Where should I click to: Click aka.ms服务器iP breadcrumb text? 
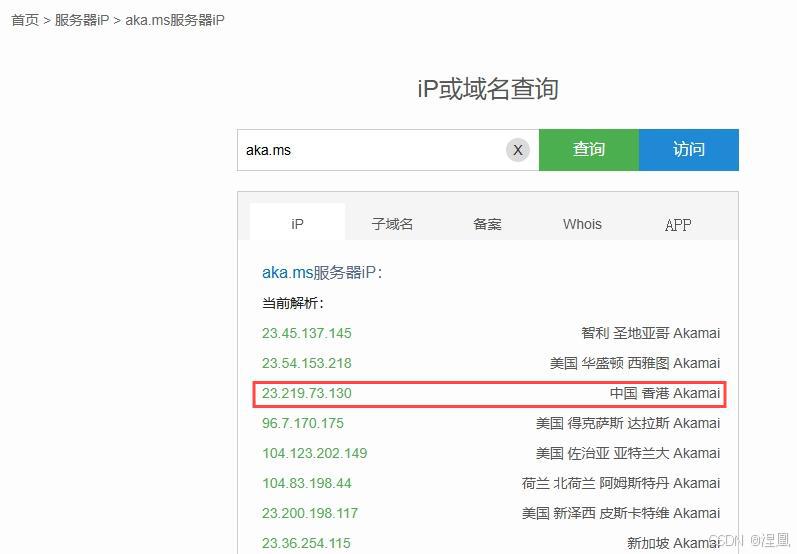coord(174,20)
